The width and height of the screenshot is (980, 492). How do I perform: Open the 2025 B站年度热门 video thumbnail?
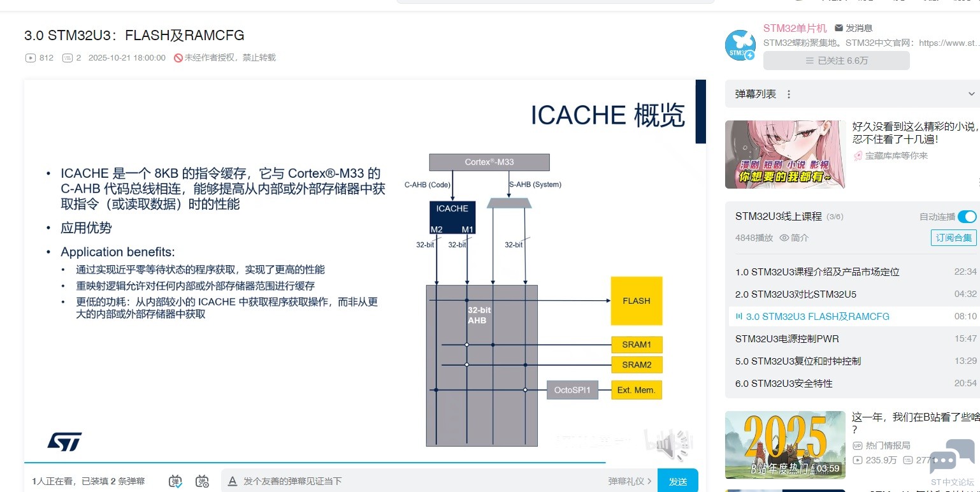coord(785,445)
